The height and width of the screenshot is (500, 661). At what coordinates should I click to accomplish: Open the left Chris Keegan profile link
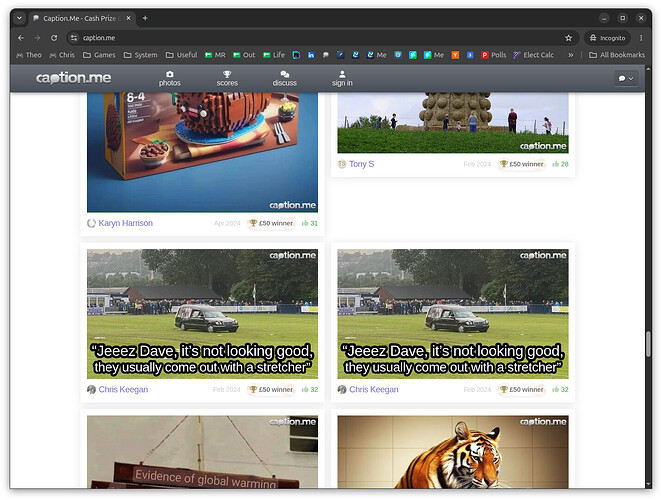pos(123,390)
